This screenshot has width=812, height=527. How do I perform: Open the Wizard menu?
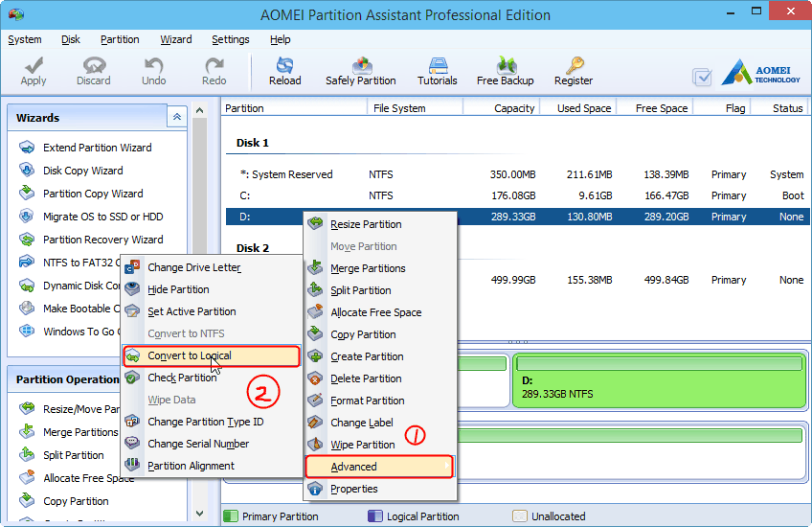click(x=175, y=39)
